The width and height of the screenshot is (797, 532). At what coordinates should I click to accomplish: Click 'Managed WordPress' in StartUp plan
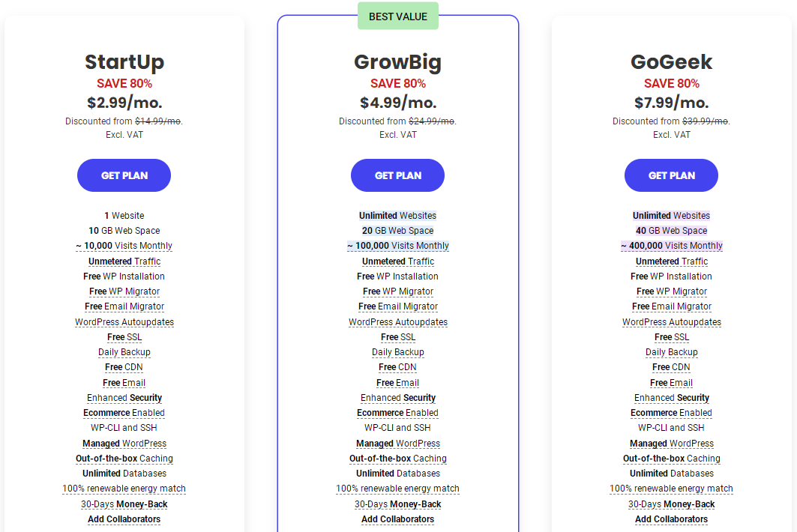(x=124, y=444)
